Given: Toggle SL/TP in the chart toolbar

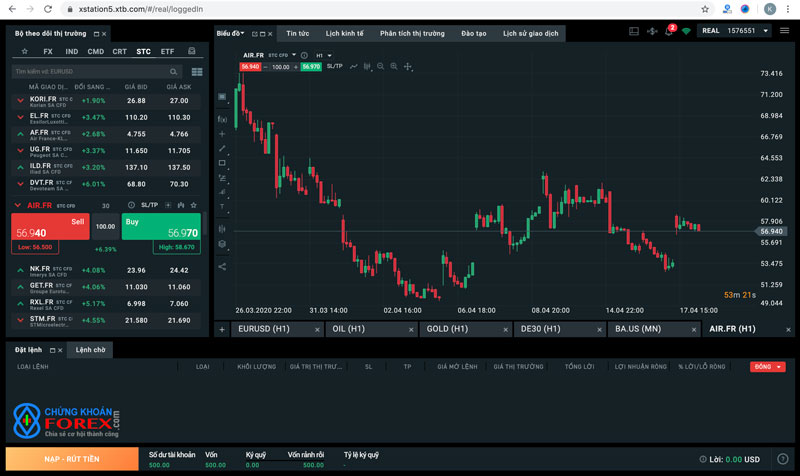Looking at the screenshot, I should 335,66.
